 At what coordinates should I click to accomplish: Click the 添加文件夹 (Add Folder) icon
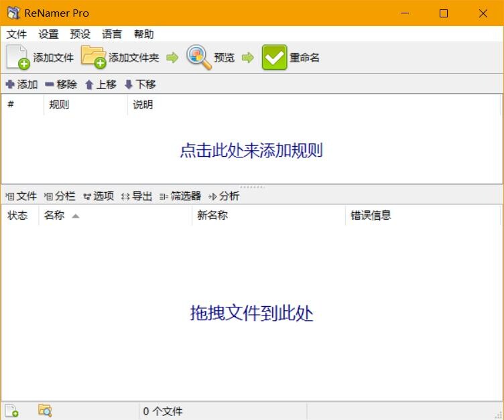(94, 58)
